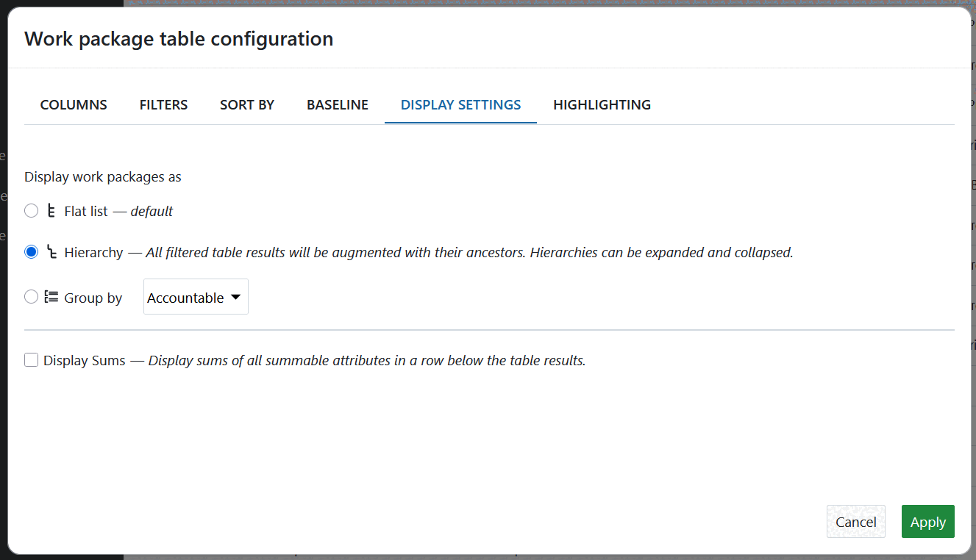The height and width of the screenshot is (560, 976).
Task: Open the Baseline tab
Action: click(338, 105)
